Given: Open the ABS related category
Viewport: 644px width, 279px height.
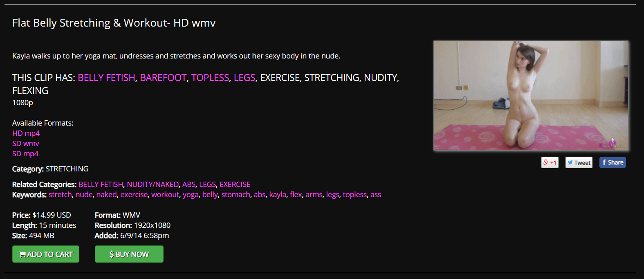Looking at the screenshot, I should point(189,184).
